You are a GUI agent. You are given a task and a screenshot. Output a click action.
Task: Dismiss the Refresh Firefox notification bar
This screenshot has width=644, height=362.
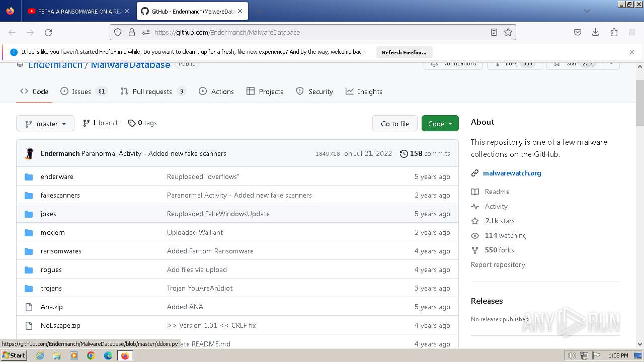pyautogui.click(x=632, y=52)
